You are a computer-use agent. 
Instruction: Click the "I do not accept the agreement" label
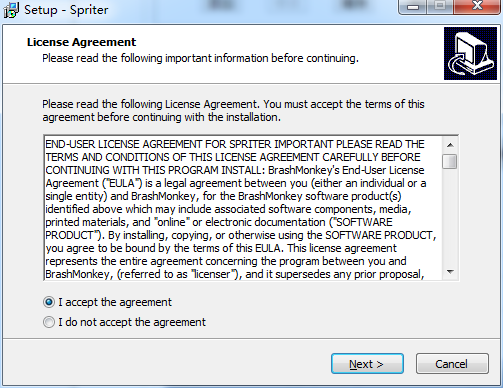(x=132, y=322)
